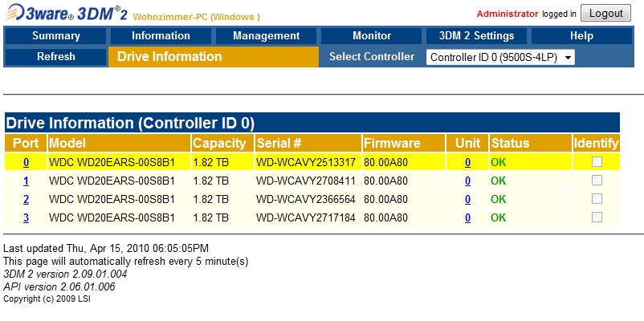
Task: Click the Last updated timestamp text
Action: (106, 248)
